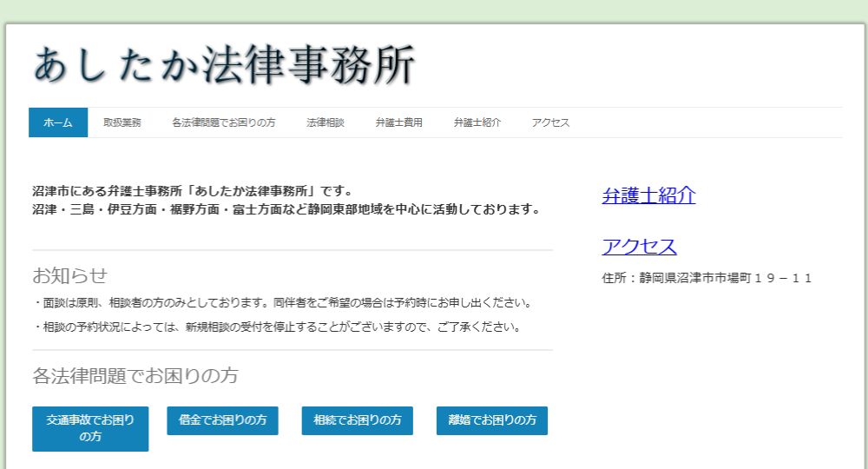Click the お知らせ section heading
This screenshot has width=868, height=469.
tap(69, 275)
